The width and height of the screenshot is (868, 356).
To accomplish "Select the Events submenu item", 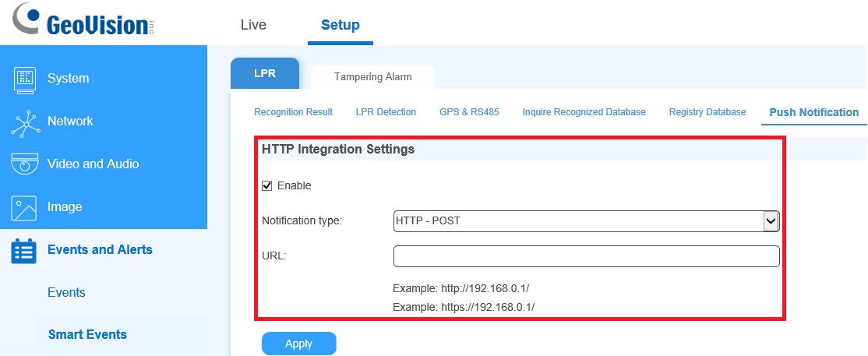I will click(x=66, y=292).
